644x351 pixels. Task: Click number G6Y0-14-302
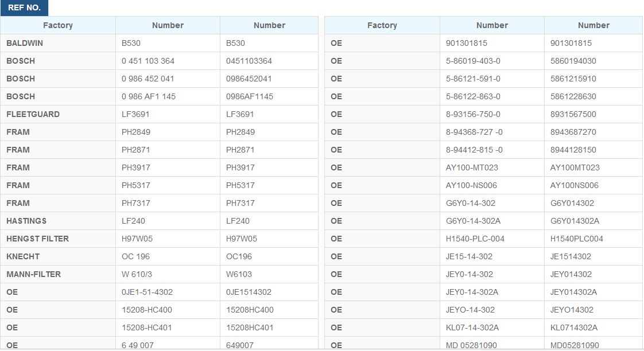pyautogui.click(x=471, y=203)
